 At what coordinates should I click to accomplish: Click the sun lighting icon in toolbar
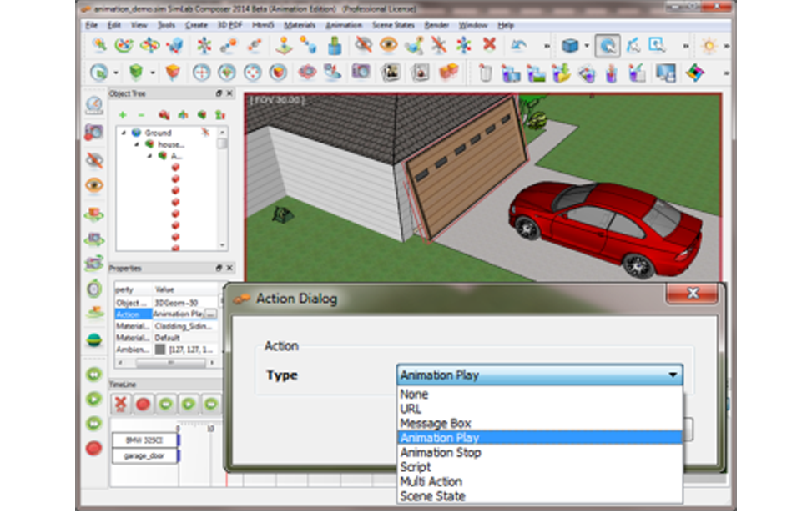coord(709,45)
